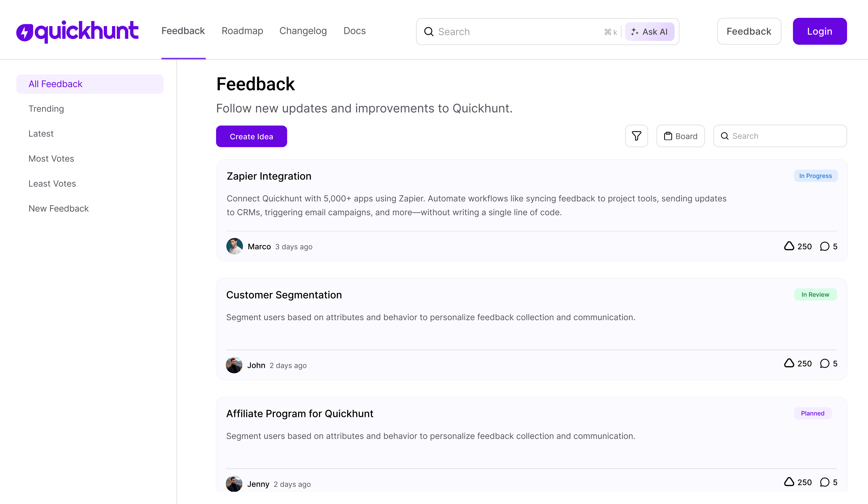Click the Planned status badge
Image resolution: width=868 pixels, height=504 pixels.
813,413
